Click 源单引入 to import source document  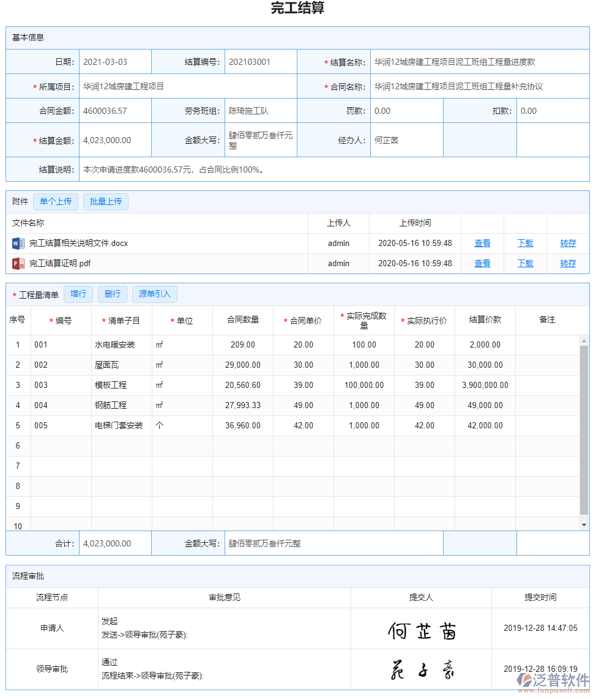[154, 294]
